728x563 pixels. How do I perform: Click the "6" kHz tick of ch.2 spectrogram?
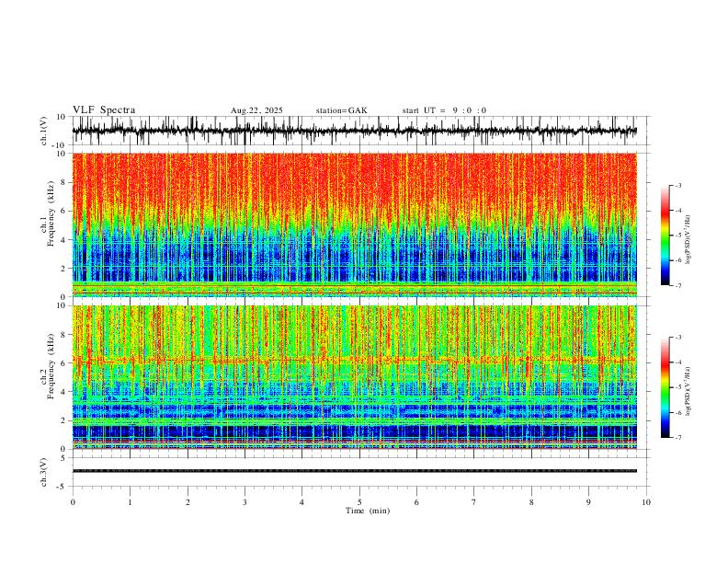tap(63, 362)
